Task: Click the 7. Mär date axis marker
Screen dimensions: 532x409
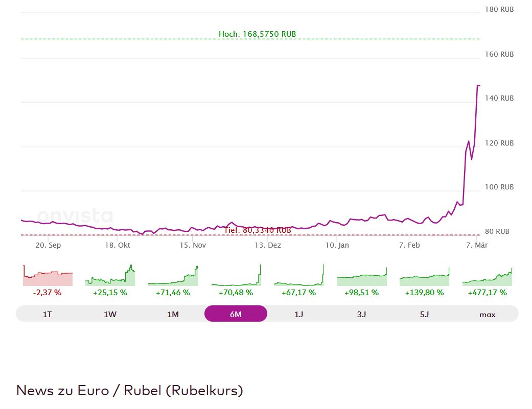Action: (x=477, y=245)
